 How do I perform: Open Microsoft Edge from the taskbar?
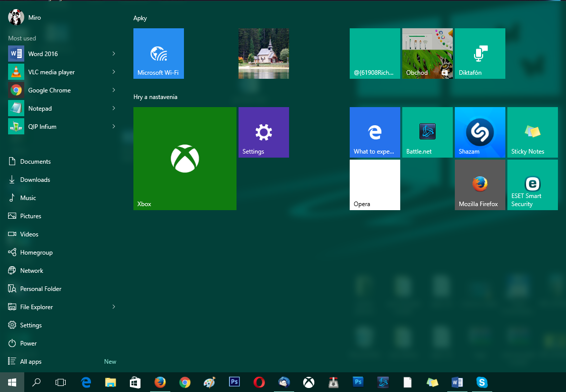[x=86, y=382]
